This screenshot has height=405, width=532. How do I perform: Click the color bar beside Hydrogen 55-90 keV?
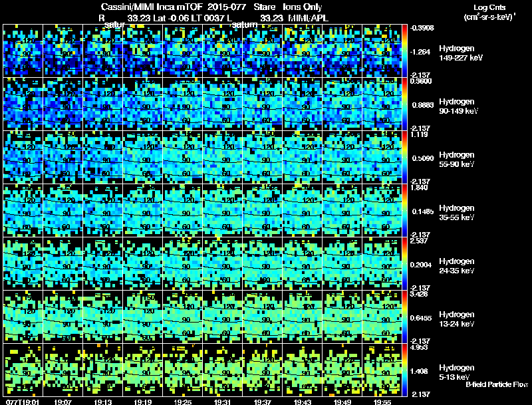(404, 157)
